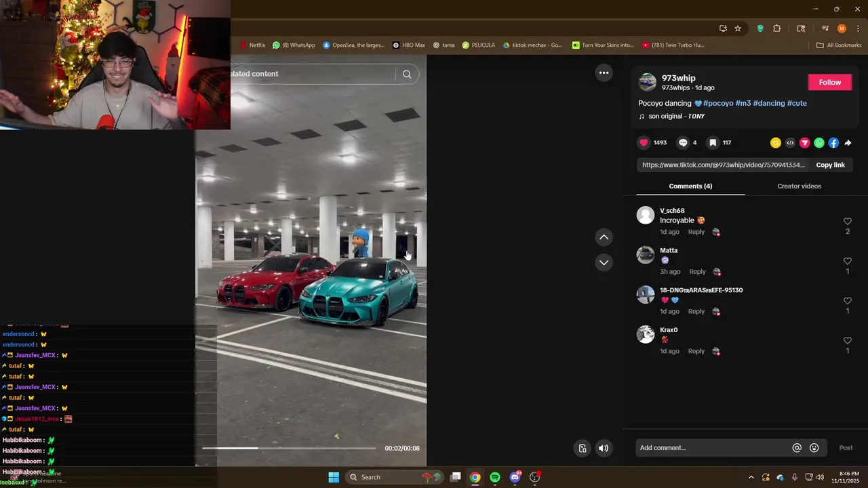This screenshot has height=488, width=868.
Task: Open the (8) WhatsApp bookmark
Action: 294,45
